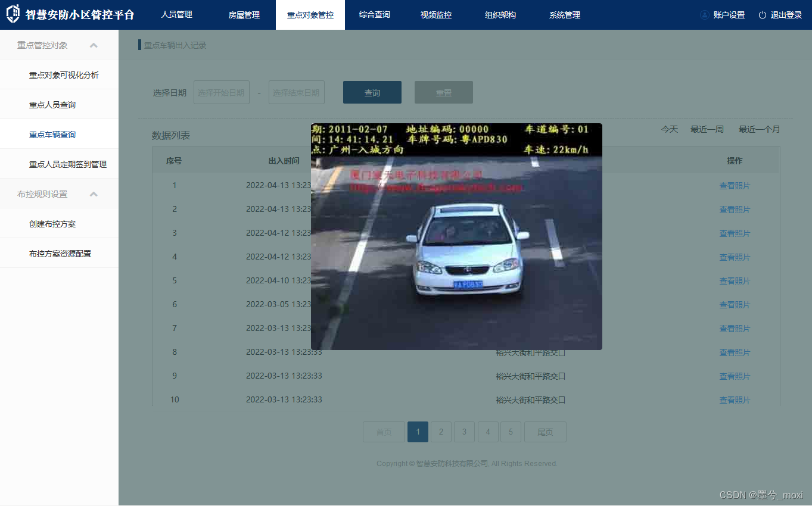Click 查看照片 for row 2
Image resolution: width=812 pixels, height=506 pixels.
(735, 210)
